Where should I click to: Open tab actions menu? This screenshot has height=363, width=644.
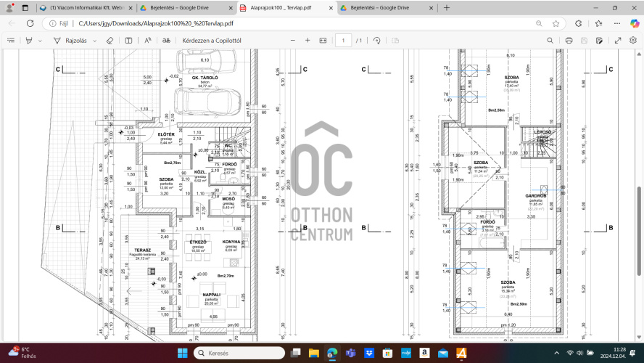[x=25, y=7]
